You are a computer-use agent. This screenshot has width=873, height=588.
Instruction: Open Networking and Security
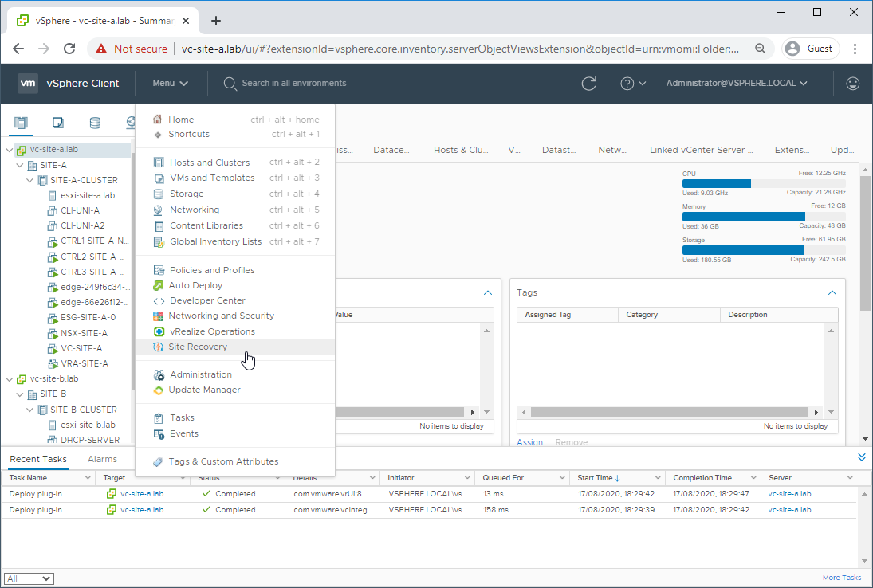coord(235,316)
